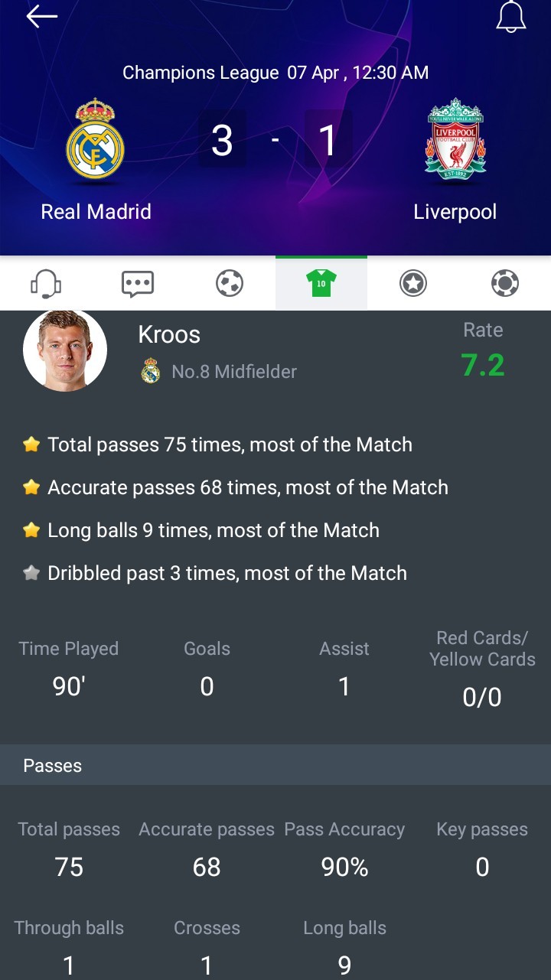Tap the small Real Madrid badge beside No.8
551x980 pixels.
tap(151, 372)
